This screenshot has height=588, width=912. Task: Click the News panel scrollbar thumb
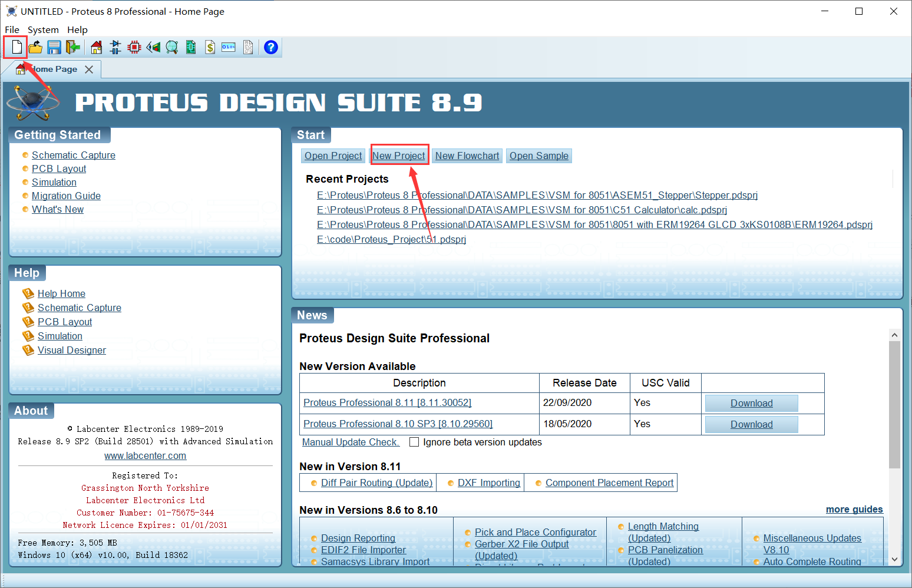[x=894, y=405]
